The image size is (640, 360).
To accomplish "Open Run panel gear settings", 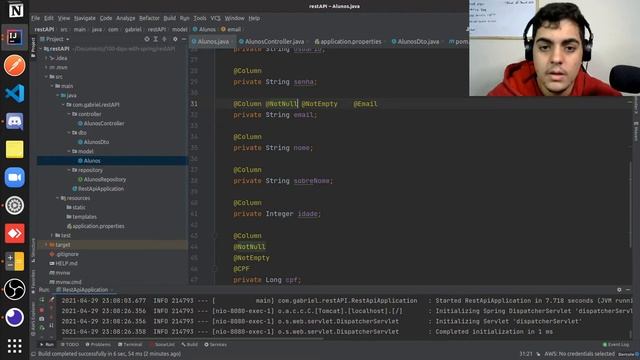I will [619, 290].
